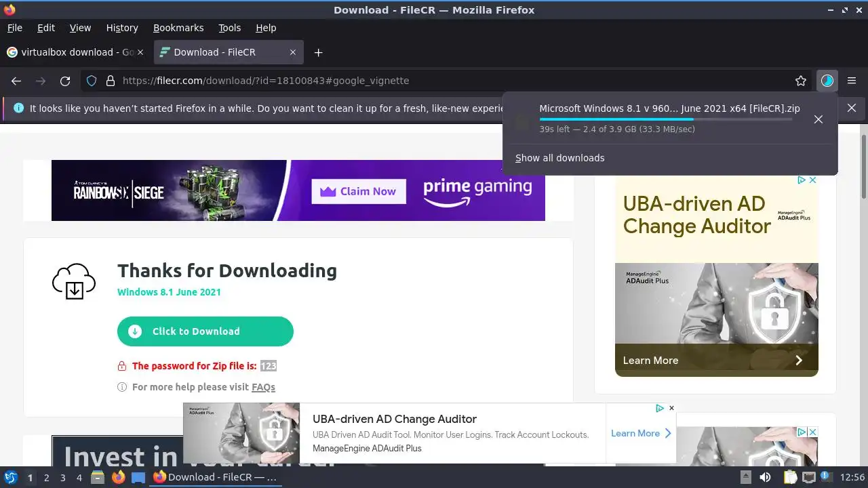Click Claim Now on Prime Gaming ad
The width and height of the screenshot is (868, 488).
(x=359, y=191)
